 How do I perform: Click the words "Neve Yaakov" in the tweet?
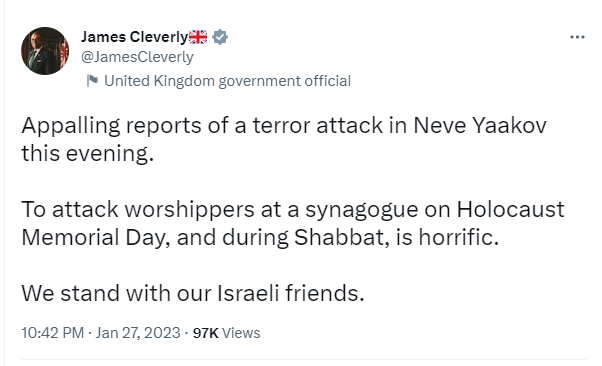click(x=480, y=125)
